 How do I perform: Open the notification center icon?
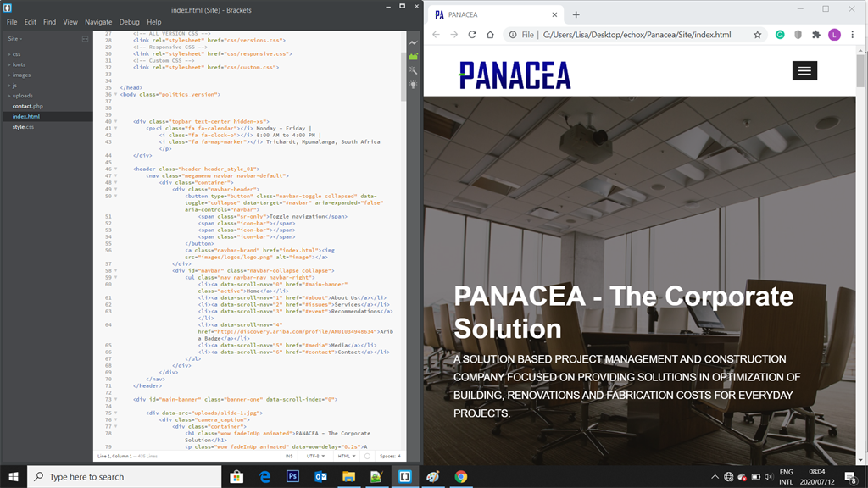tap(851, 476)
